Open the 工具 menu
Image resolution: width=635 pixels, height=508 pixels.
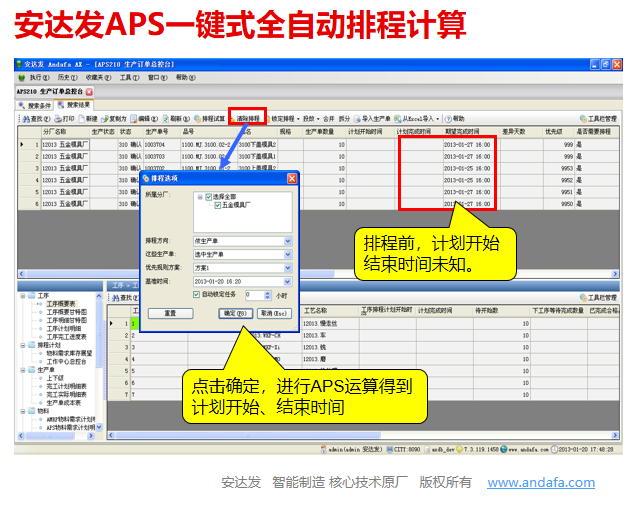click(x=129, y=77)
